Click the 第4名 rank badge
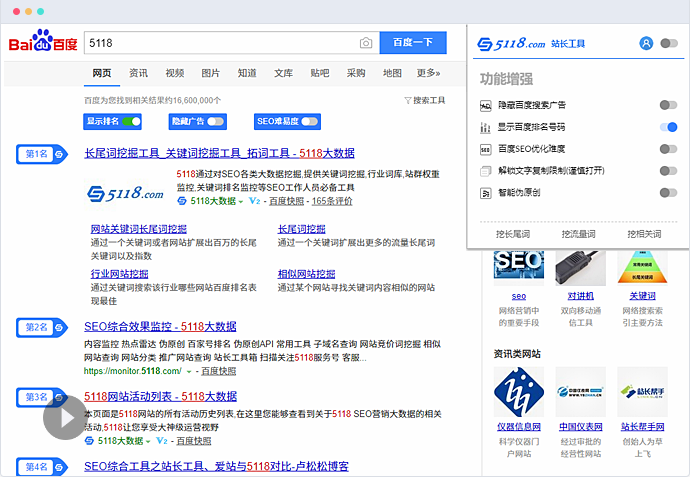This screenshot has height=477, width=690. click(41, 466)
